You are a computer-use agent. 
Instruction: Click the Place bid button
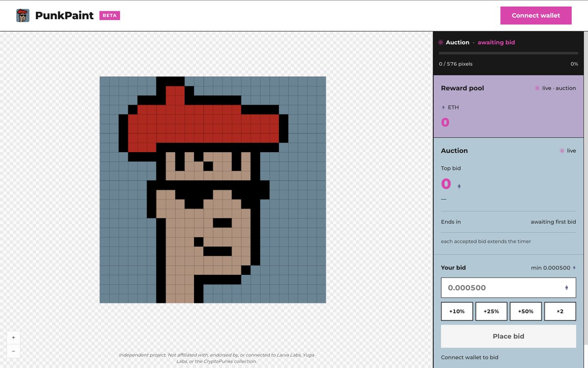(508, 336)
